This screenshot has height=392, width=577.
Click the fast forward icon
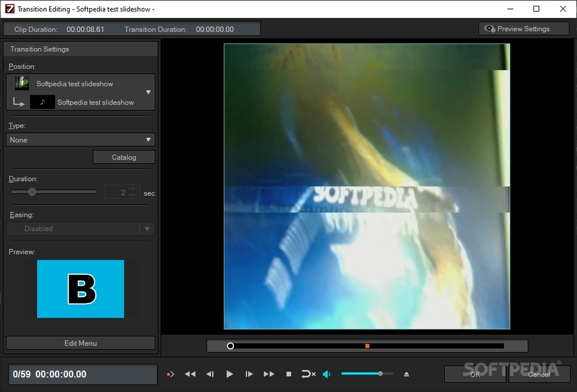(269, 374)
